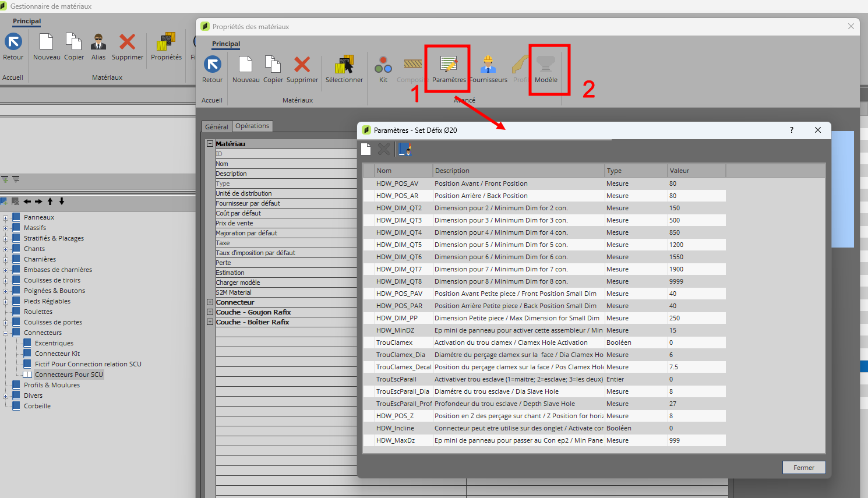Click Retour in the Propriétés des matériaux window
Screen dimensions: 868x498
click(213, 70)
